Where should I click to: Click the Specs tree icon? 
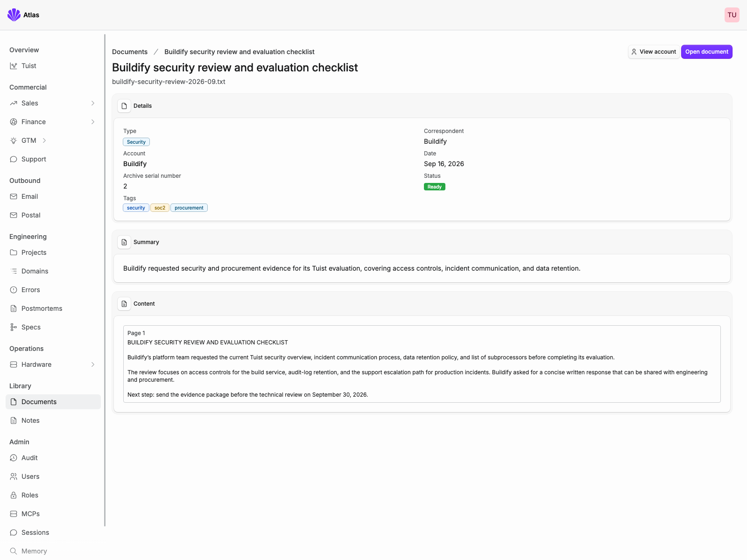tap(14, 327)
